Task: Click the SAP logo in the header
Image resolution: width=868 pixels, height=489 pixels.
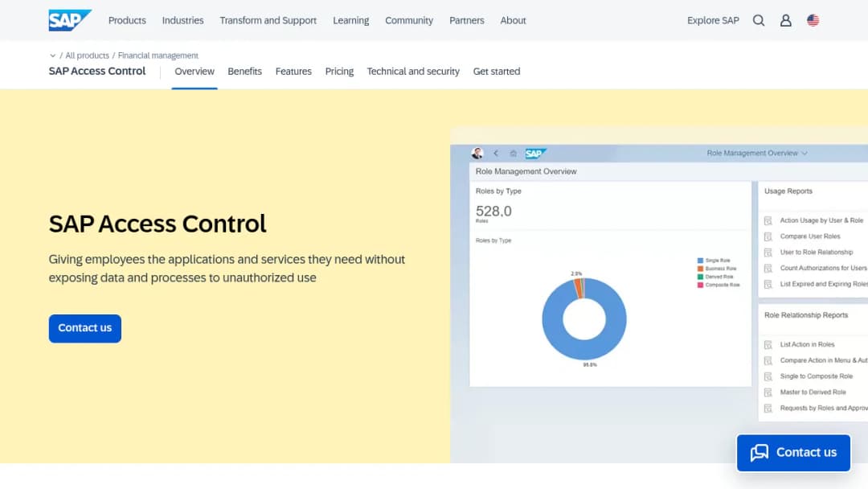Action: (70, 20)
